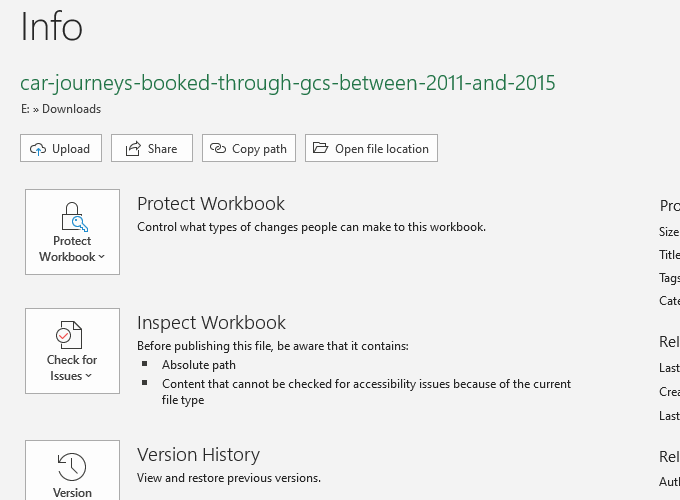The image size is (680, 500).
Task: Click the E: » Downloads file path
Action: (60, 109)
